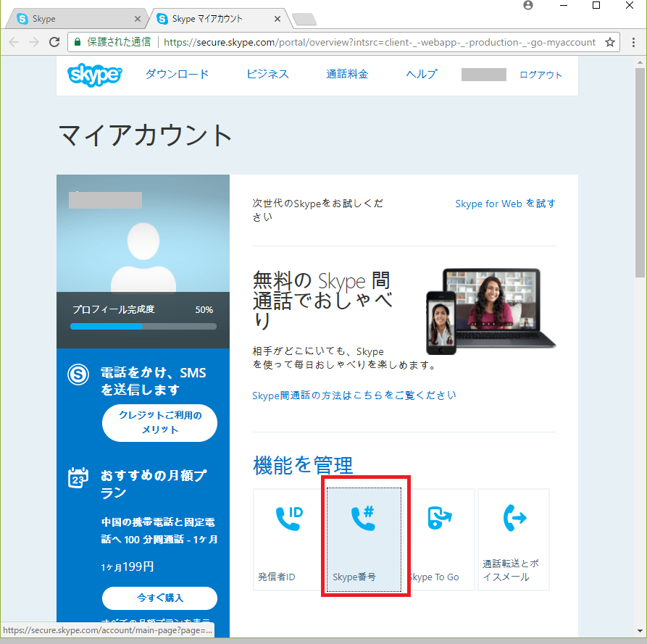This screenshot has width=647, height=644.
Task: Click the green secure lock icon
Action: (x=77, y=42)
